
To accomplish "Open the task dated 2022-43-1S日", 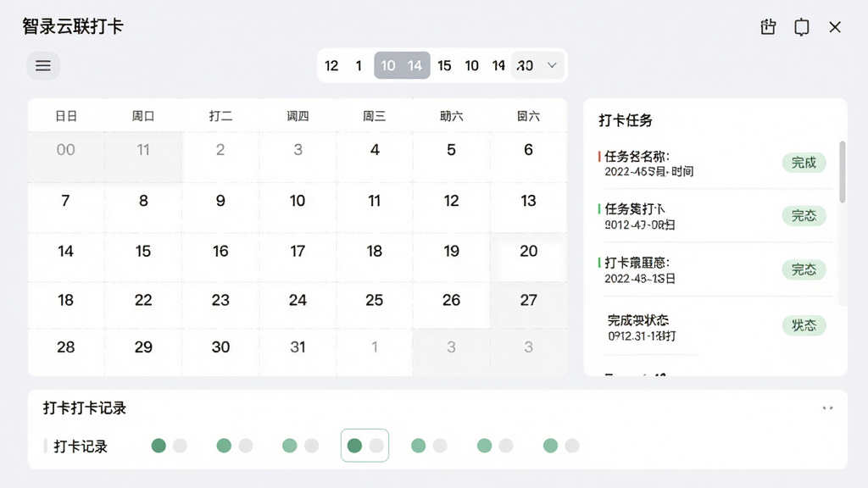I will click(x=715, y=270).
